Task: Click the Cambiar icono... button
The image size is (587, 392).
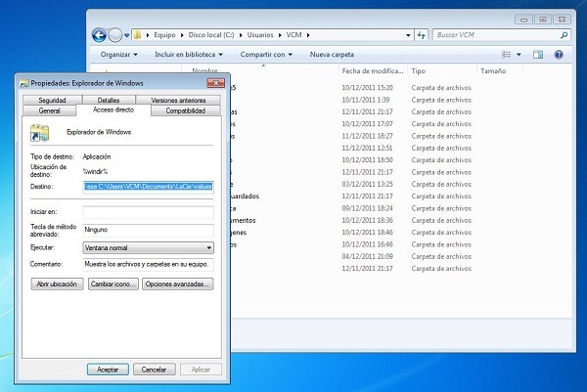Action: pos(113,283)
